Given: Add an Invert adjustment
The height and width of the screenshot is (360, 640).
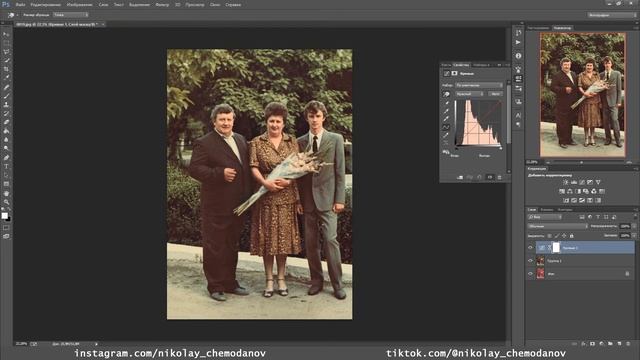Looking at the screenshot, I should (566, 200).
